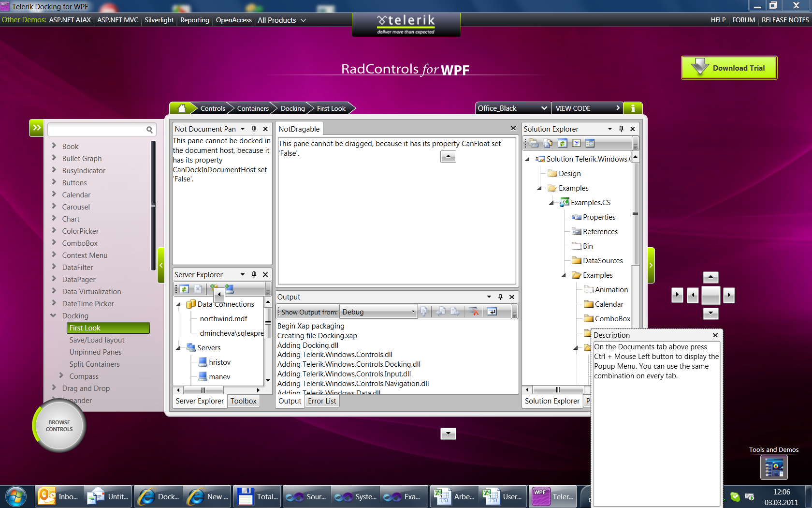Viewport: 812px width, 508px height.
Task: Click the Solution Explorer vertical scrollbar thumb
Action: pyautogui.click(x=635, y=213)
